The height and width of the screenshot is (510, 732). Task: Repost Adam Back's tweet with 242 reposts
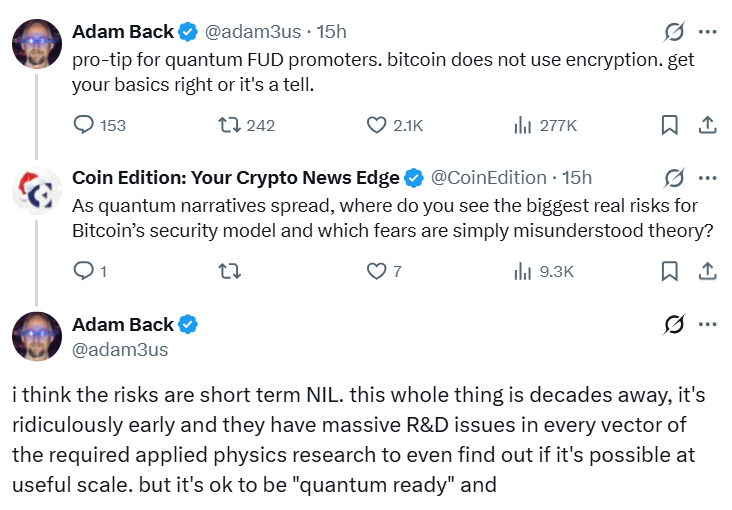(230, 125)
